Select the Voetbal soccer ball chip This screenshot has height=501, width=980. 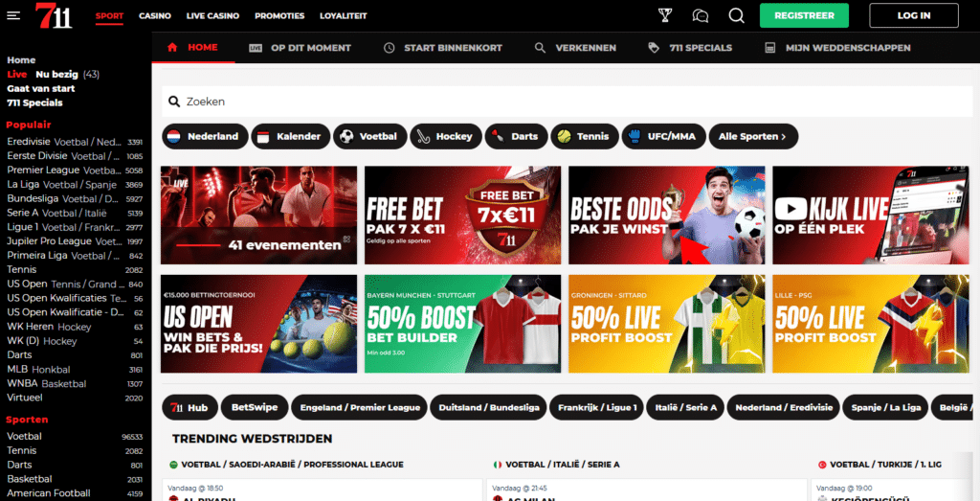tap(370, 136)
